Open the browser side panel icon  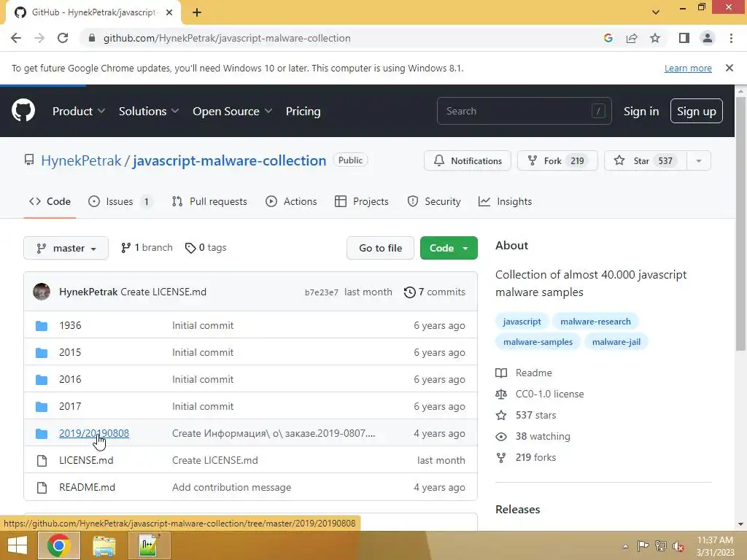point(684,38)
